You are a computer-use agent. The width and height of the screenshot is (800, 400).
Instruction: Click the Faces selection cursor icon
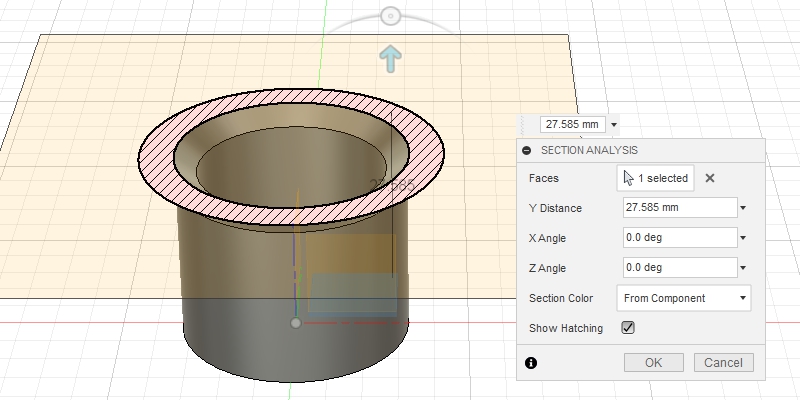click(x=628, y=178)
